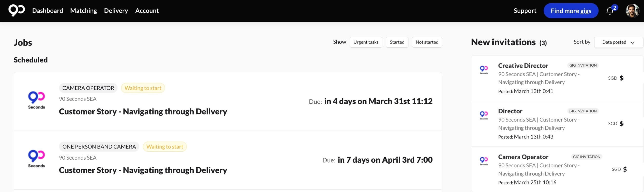
Task: Toggle the Not started filter
Action: pyautogui.click(x=427, y=42)
